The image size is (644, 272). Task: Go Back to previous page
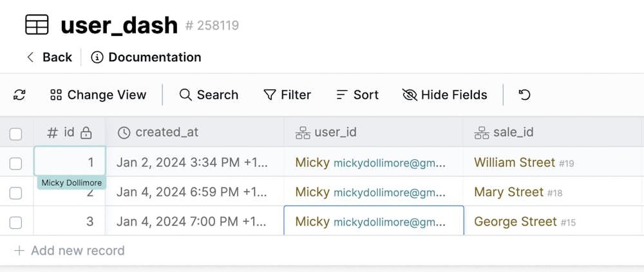[49, 57]
